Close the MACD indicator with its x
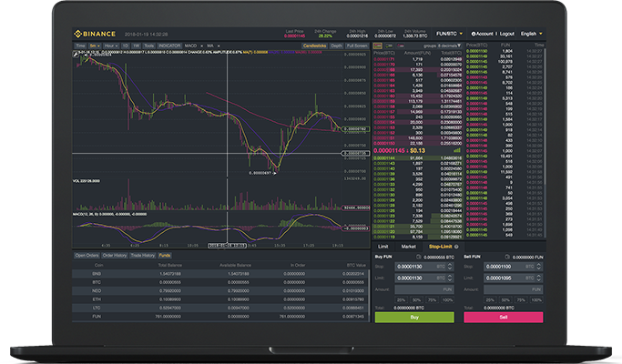 tap(201, 45)
